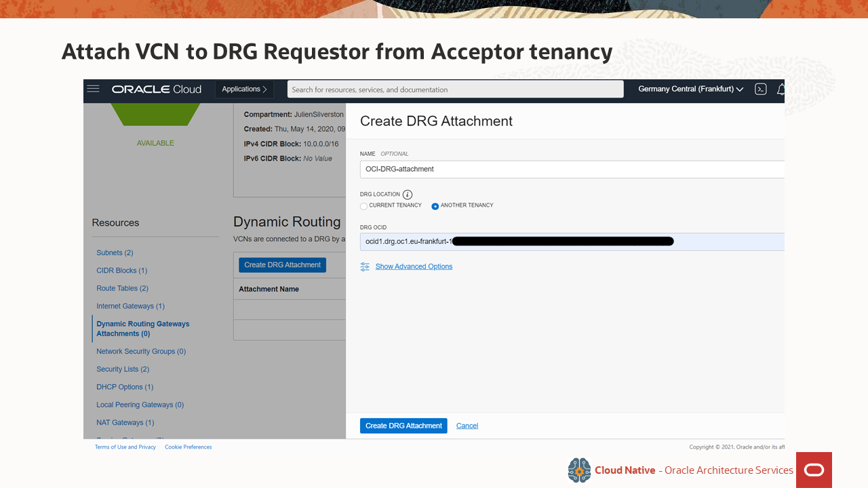Image resolution: width=868 pixels, height=488 pixels.
Task: Expand Show Advanced Options
Action: coord(414,266)
